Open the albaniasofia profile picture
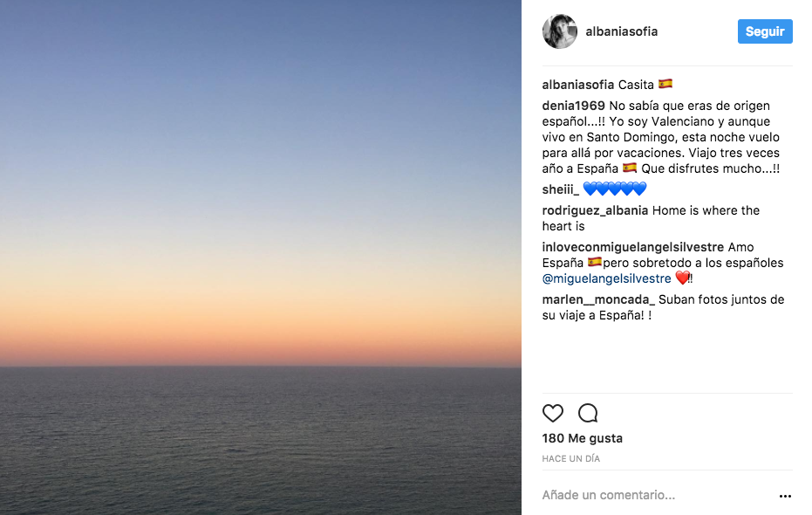 pos(559,31)
